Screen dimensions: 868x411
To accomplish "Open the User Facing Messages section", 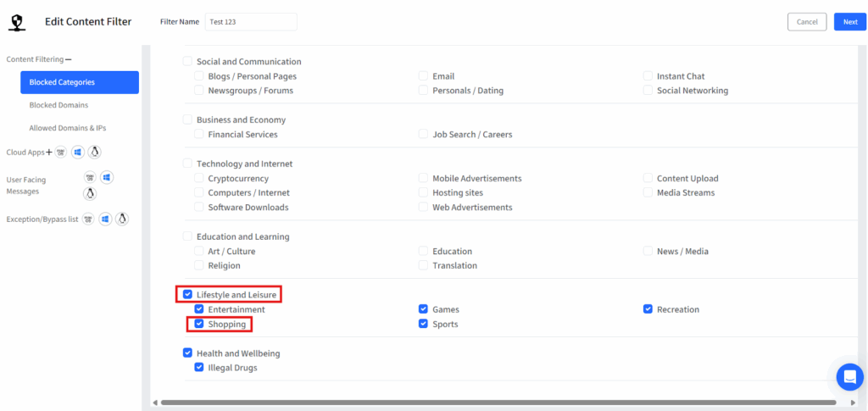I will click(26, 186).
